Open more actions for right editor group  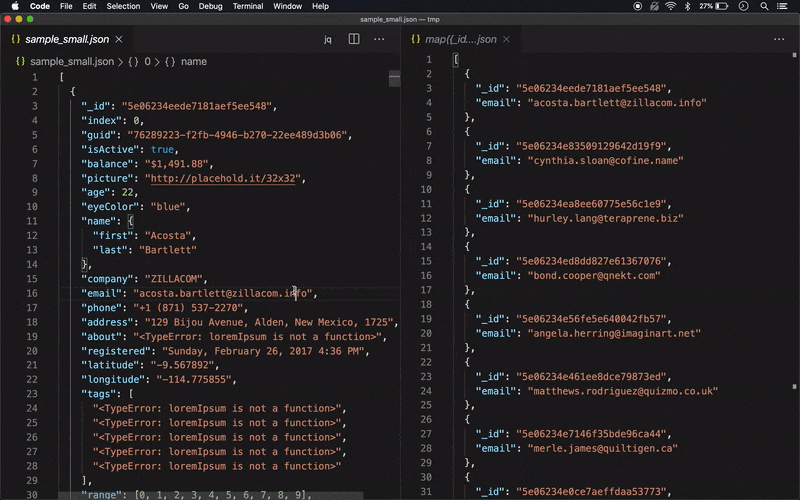tap(779, 39)
